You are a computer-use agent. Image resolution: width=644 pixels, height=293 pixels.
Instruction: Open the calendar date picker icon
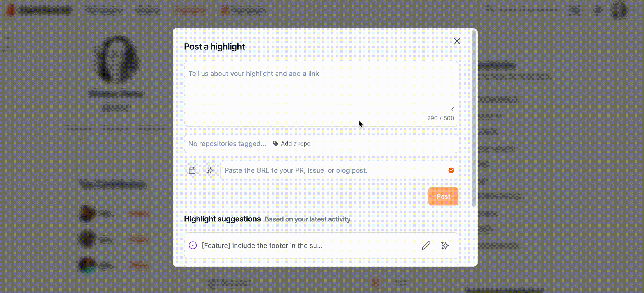pos(192,170)
